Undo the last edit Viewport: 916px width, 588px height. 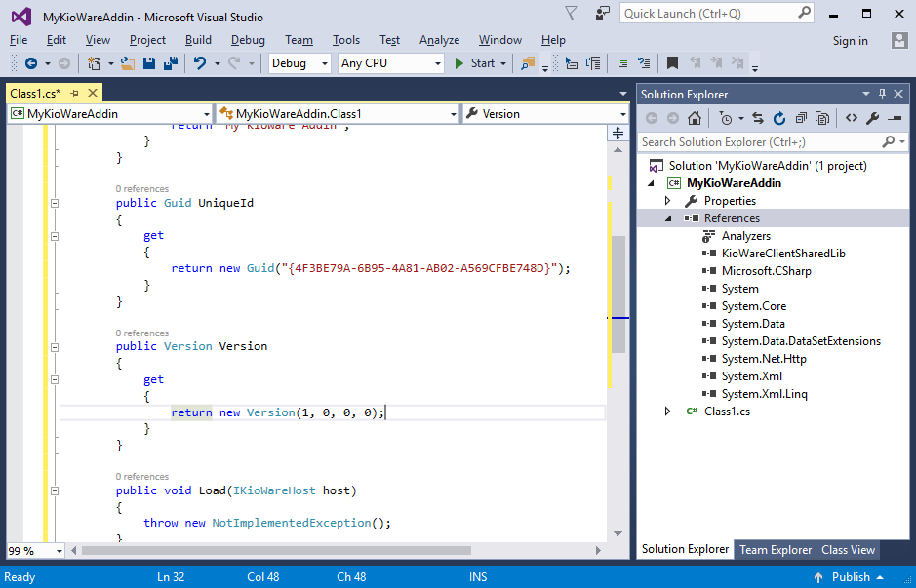(200, 63)
